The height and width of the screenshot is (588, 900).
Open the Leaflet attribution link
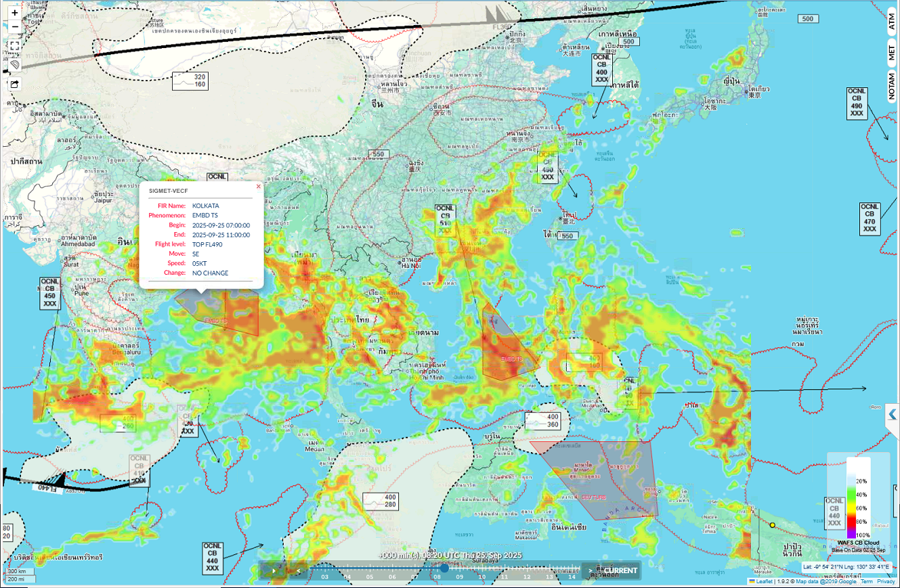(x=764, y=581)
